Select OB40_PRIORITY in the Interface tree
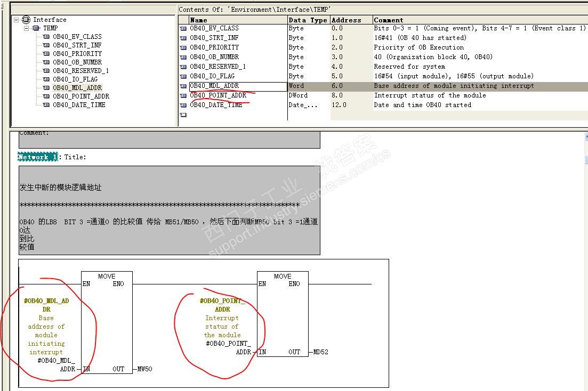 (77, 54)
